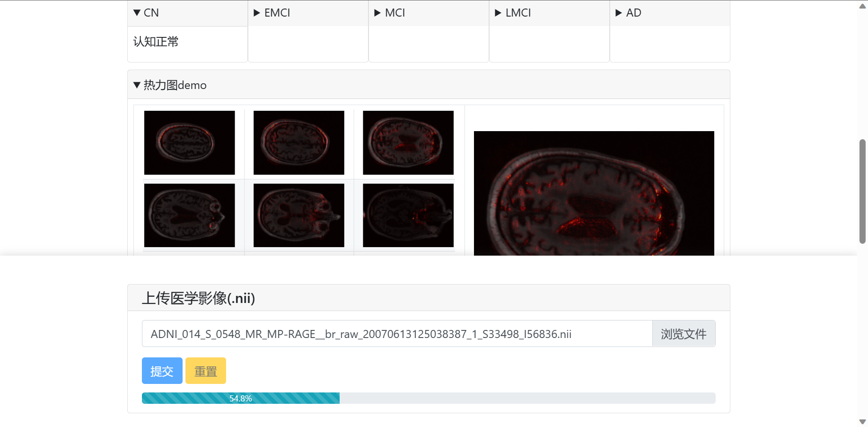Click the large heatmap preview image
868x427 pixels.
(x=594, y=193)
